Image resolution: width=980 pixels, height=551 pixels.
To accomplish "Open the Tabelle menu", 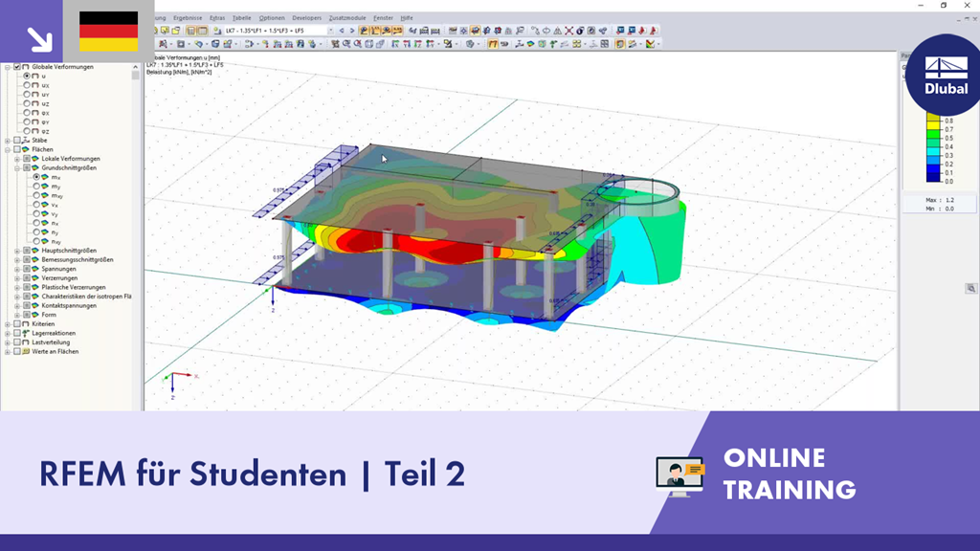I will pos(241,18).
